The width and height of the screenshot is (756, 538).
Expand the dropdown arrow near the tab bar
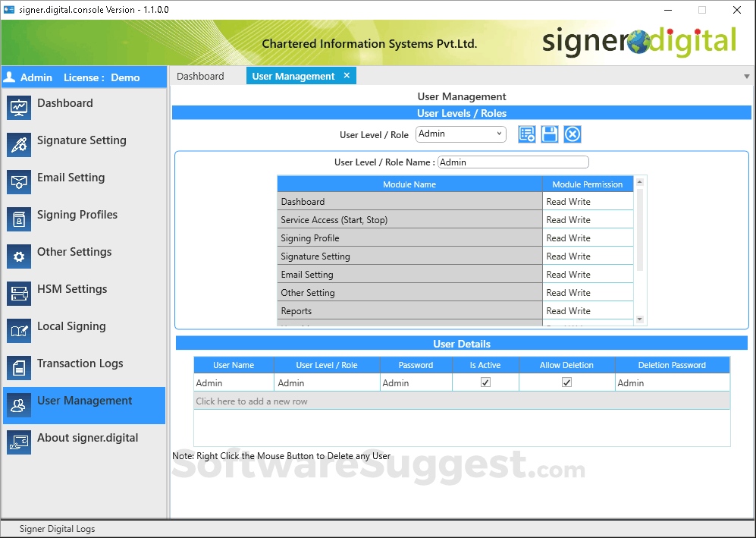pos(745,76)
